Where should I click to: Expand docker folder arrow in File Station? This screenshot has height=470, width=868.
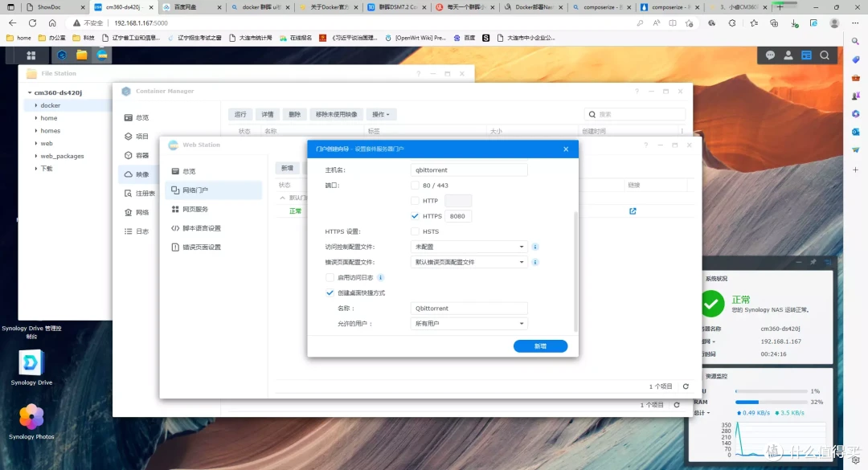point(36,105)
